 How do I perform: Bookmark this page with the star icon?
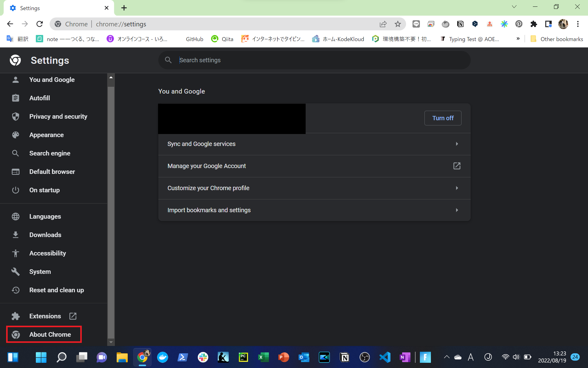click(398, 24)
